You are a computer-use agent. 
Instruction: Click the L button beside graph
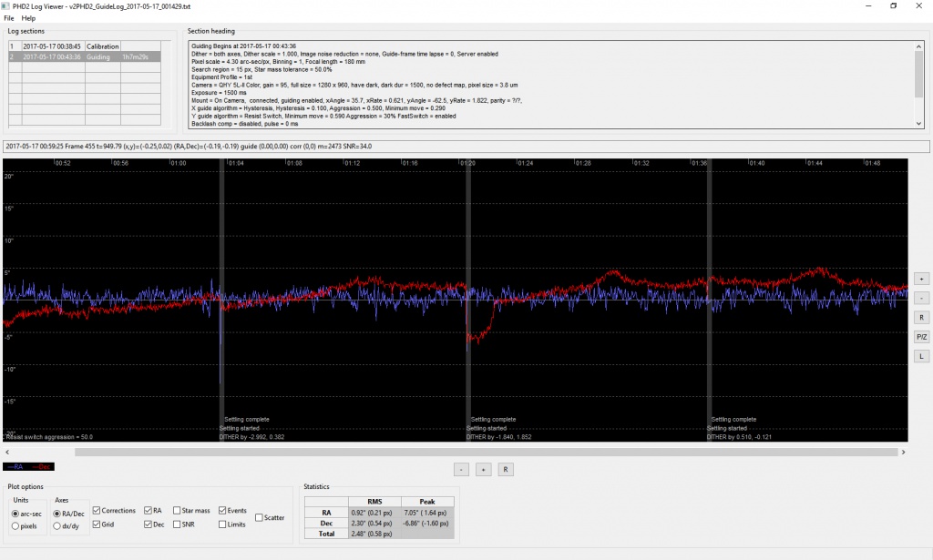(922, 356)
